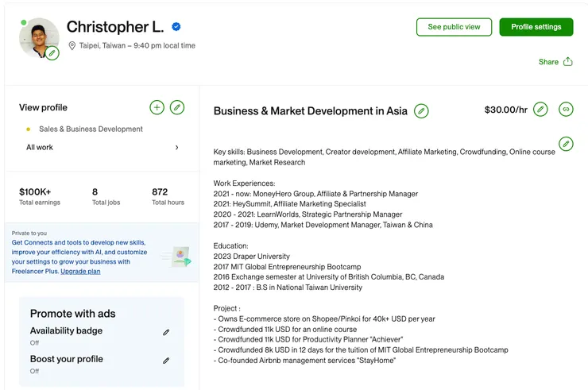The image size is (588, 390).
Task: Follow the Upgrade plan link
Action: coord(80,272)
